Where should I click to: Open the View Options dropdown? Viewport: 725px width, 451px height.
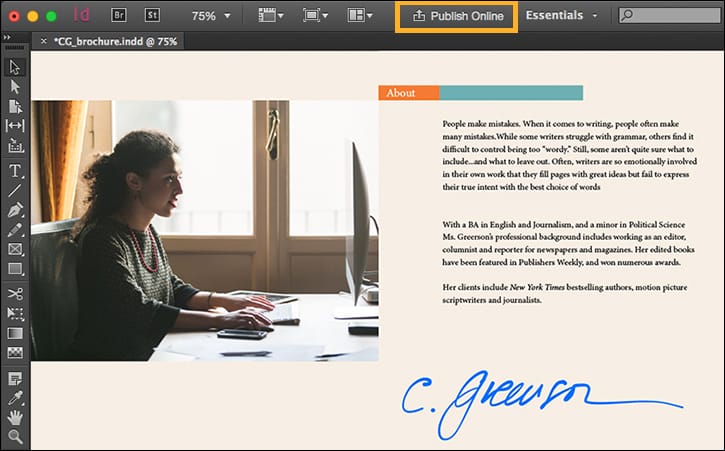point(270,16)
